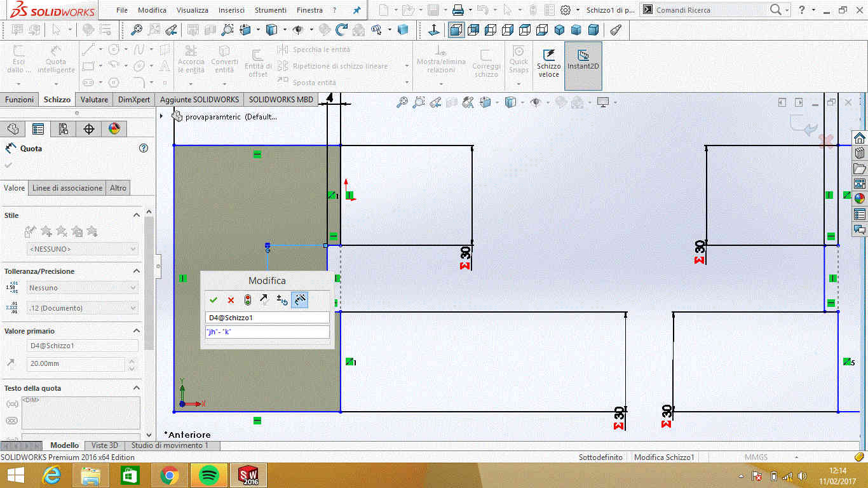Click the "jh"-"k" equation input field

click(x=267, y=332)
